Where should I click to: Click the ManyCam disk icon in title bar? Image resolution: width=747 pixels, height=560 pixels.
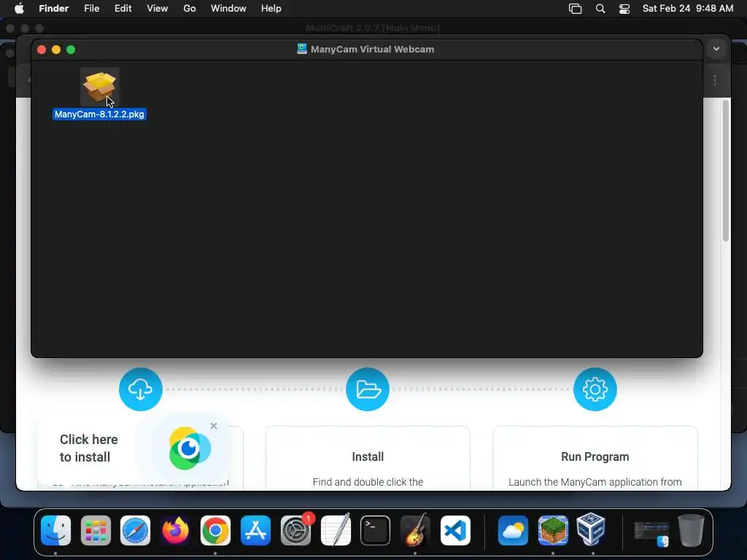tap(301, 49)
